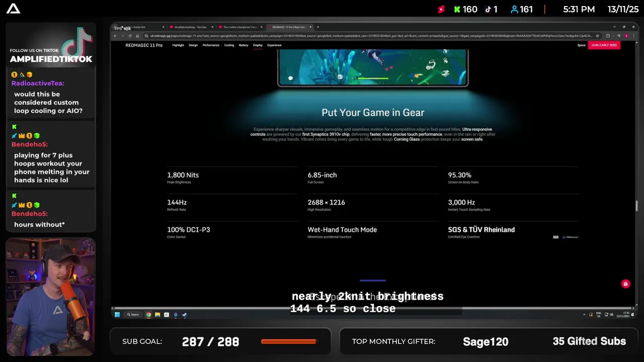Click the blue total viewers icon
This screenshot has width=644, height=362.
pos(514,9)
